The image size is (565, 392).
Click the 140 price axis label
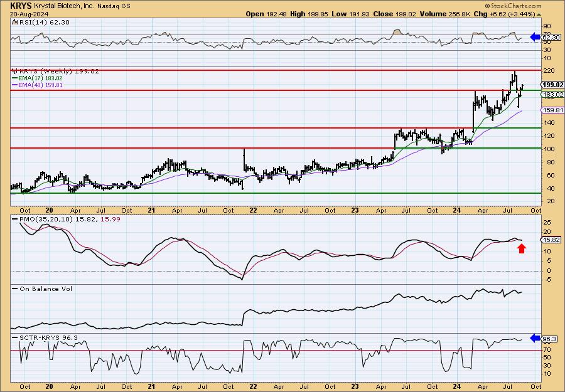[549, 123]
